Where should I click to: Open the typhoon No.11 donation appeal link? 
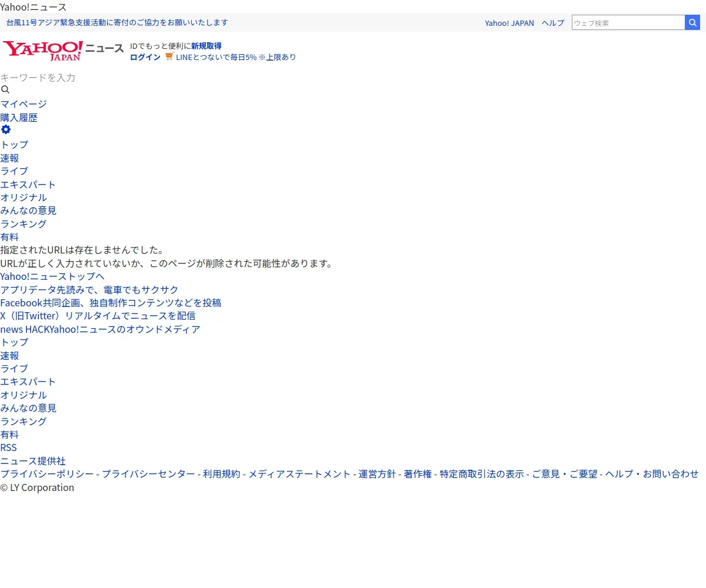(x=117, y=22)
